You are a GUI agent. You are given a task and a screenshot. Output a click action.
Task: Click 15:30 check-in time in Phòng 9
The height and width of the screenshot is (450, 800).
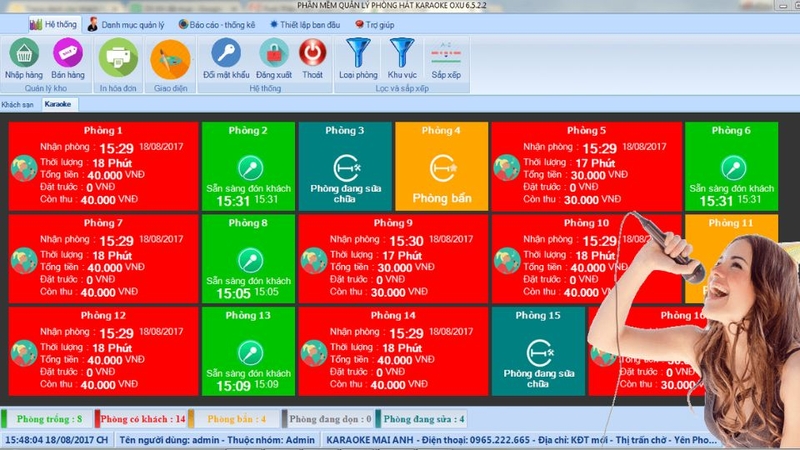coord(406,241)
